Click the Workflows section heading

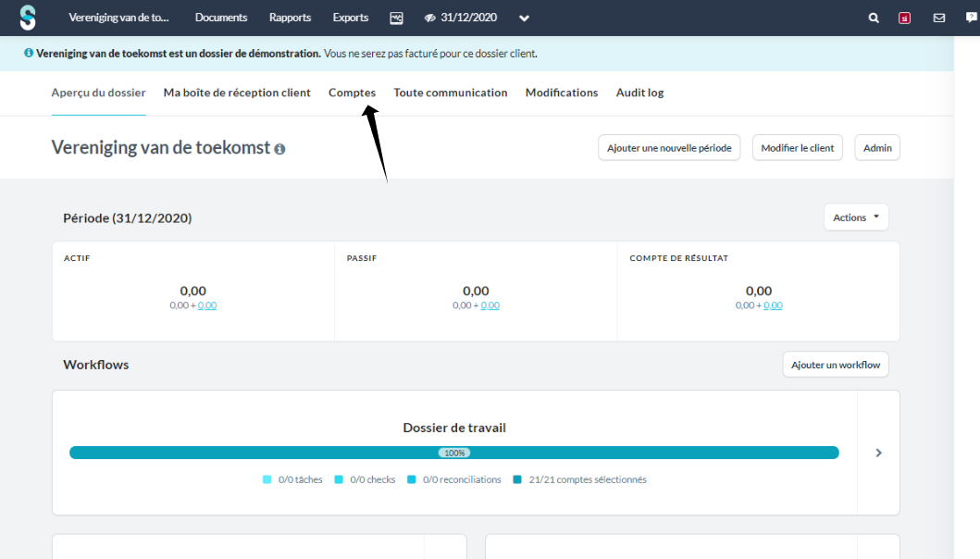[95, 365]
